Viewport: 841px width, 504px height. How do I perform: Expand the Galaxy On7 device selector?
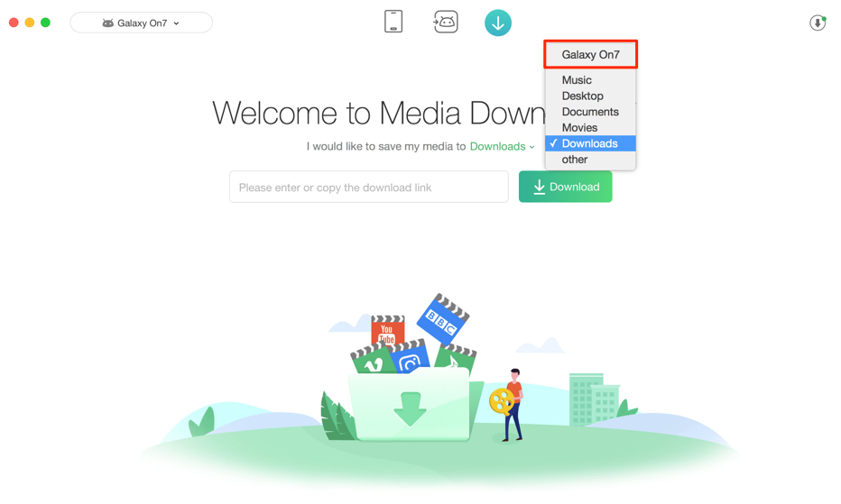coord(142,23)
